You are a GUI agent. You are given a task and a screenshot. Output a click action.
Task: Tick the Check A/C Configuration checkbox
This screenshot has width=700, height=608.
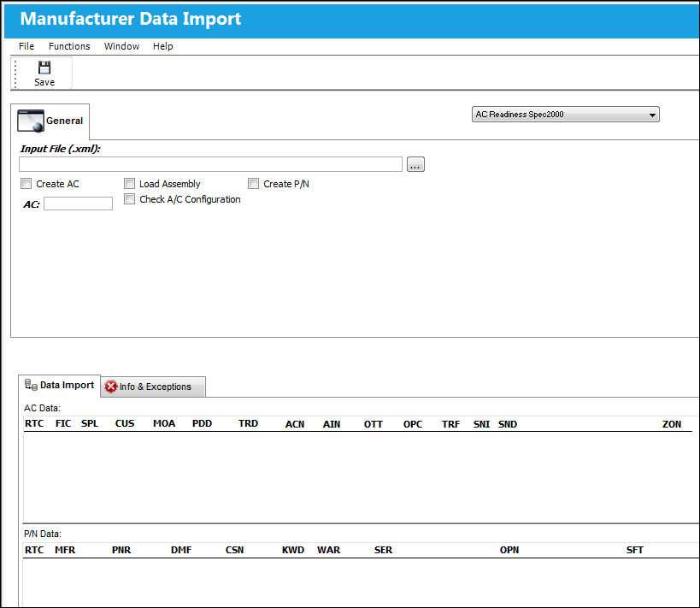pos(129,199)
